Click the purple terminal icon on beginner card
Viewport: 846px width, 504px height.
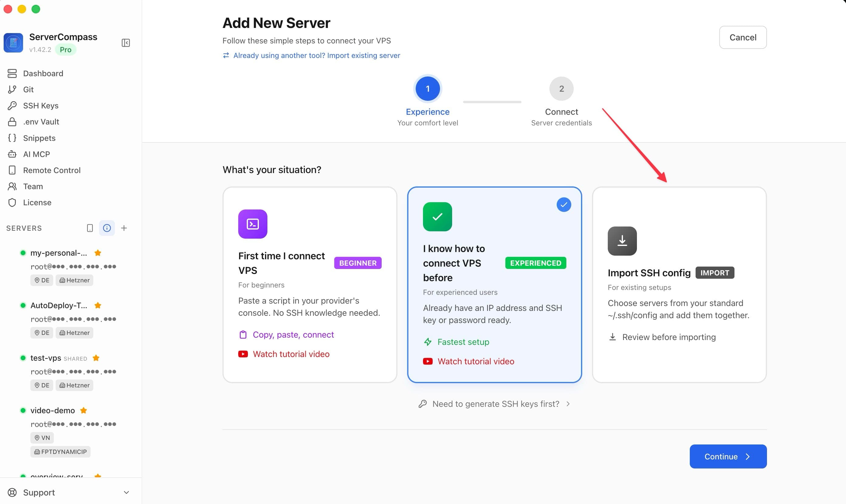tap(253, 224)
